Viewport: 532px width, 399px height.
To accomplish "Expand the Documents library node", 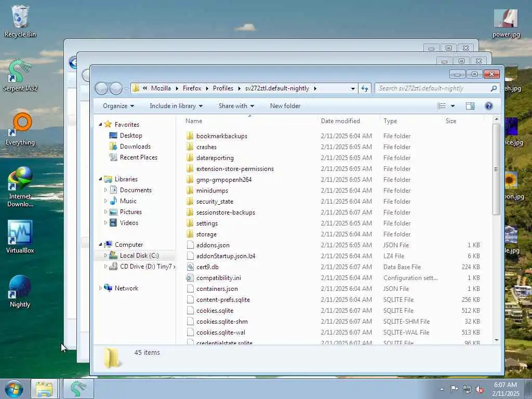I will [105, 190].
